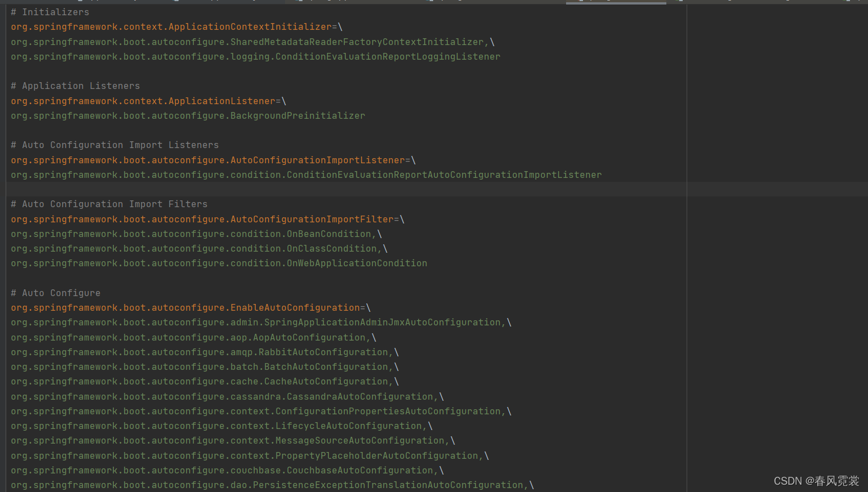Screen dimensions: 868x492
Task: Click the SpringApplicationAdminJmxAutoConfiguration line
Action: click(x=261, y=322)
